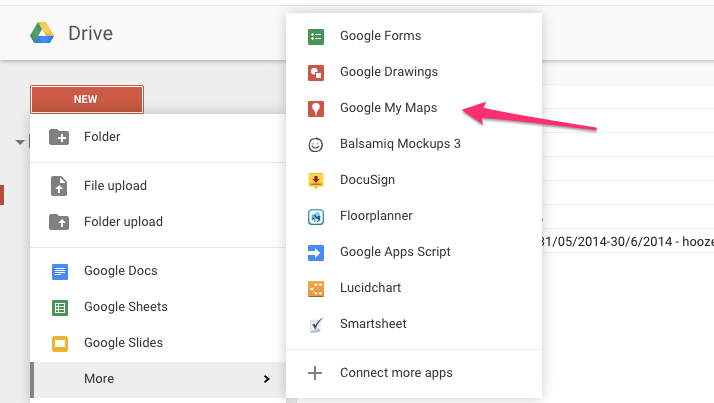
Task: Click the blue Google Docs icon
Action: (x=60, y=271)
